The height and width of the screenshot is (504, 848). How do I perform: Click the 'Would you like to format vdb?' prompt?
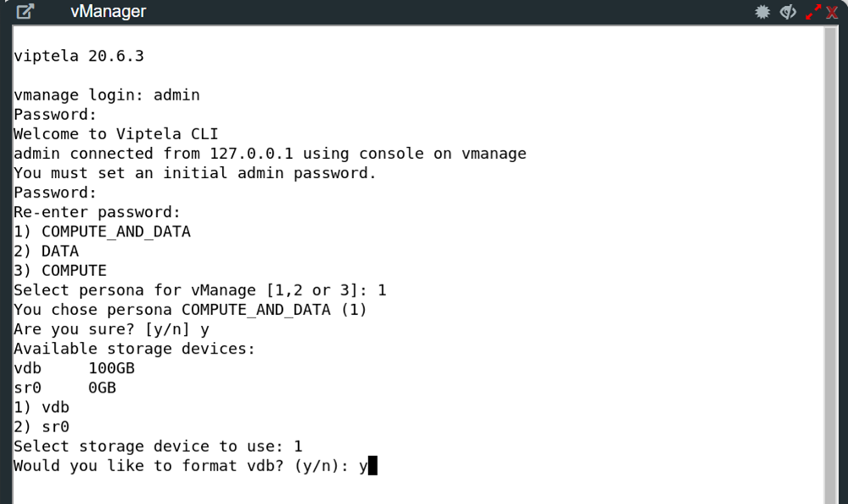(182, 465)
